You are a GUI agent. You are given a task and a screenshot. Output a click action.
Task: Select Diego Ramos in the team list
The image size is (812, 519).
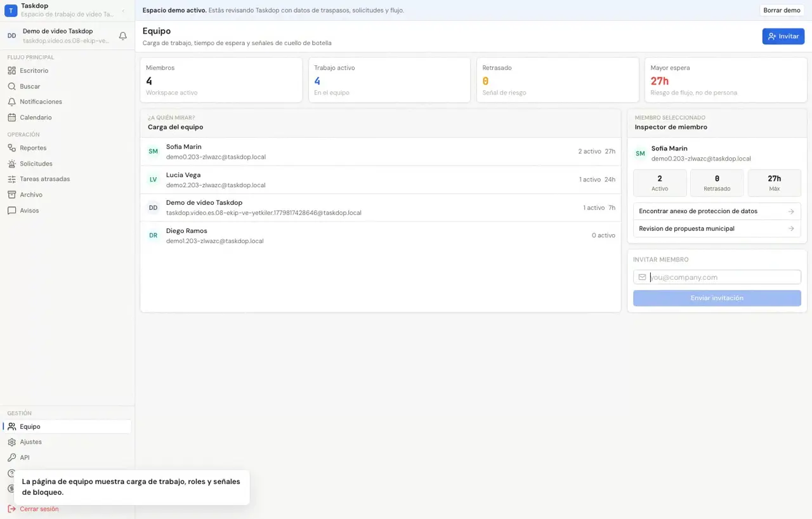(x=381, y=235)
